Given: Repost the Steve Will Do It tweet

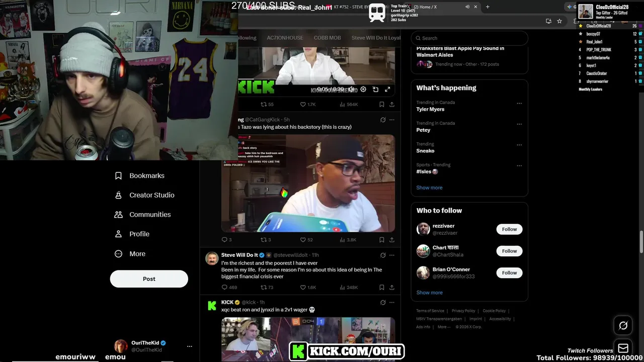Looking at the screenshot, I should [x=267, y=288].
